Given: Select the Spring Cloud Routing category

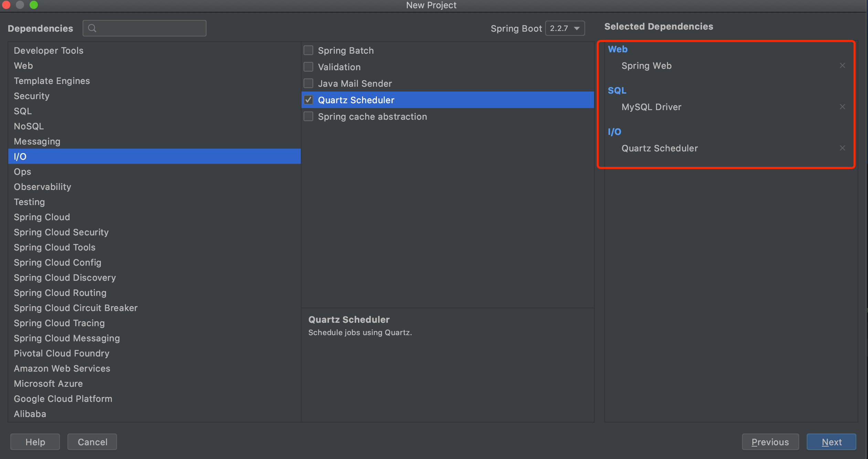Looking at the screenshot, I should click(60, 293).
